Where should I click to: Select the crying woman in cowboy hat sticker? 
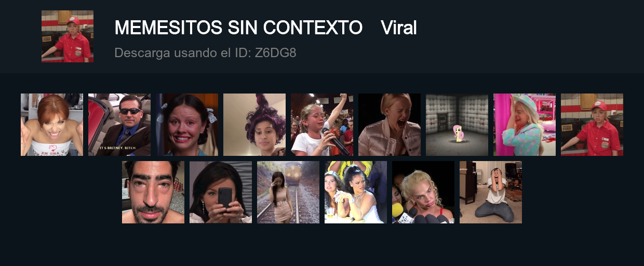point(525,125)
